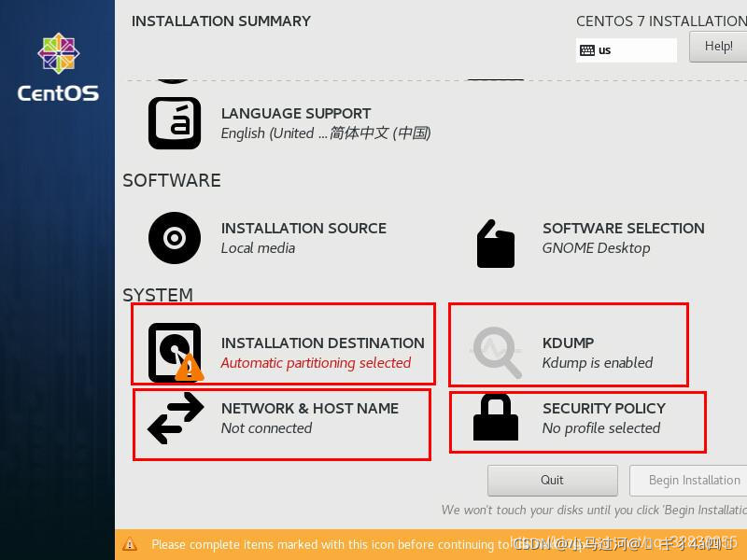The width and height of the screenshot is (747, 560).
Task: Click 'Automatic partitioning selected' red text
Action: click(x=316, y=363)
